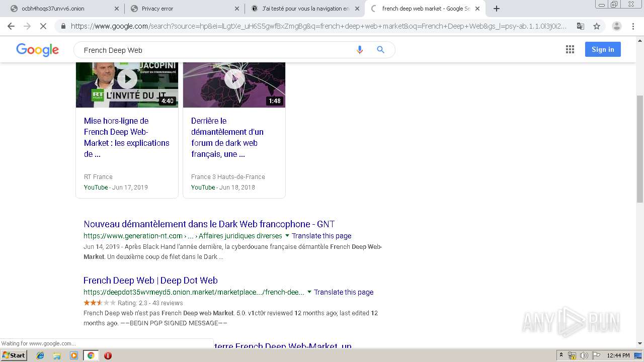Click 'Rating: 2.3 - 43 reviews' text
Image resolution: width=644 pixels, height=362 pixels.
150,303
